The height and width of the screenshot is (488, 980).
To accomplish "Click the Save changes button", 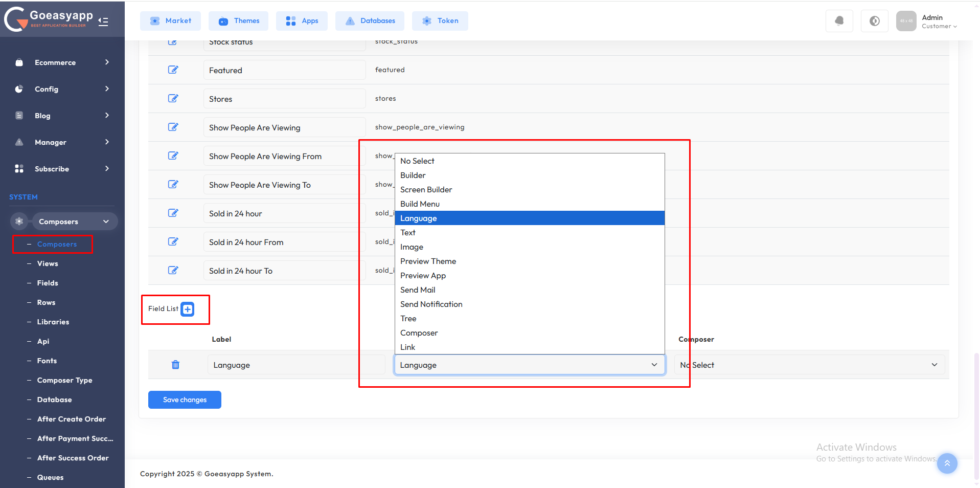I will (185, 400).
